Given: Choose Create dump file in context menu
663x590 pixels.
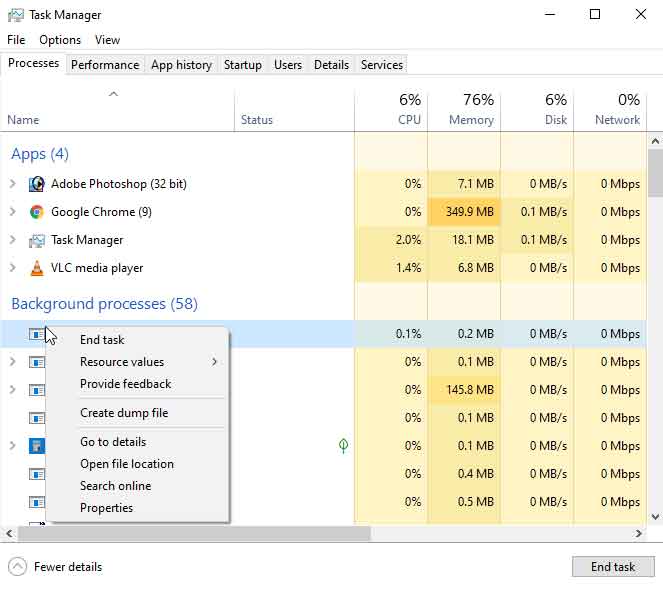Looking at the screenshot, I should 138,413.
